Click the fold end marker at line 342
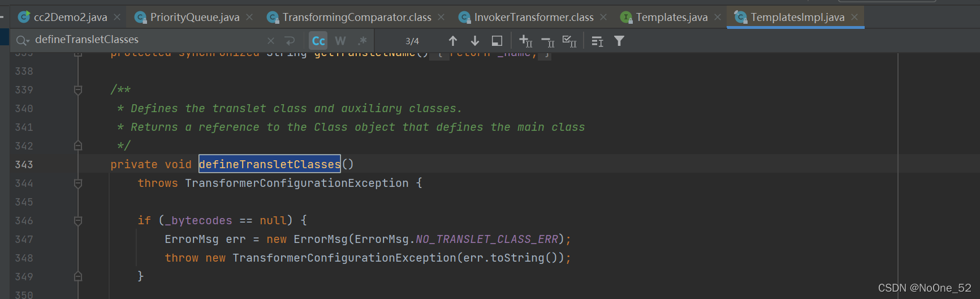980x299 pixels. [x=78, y=146]
